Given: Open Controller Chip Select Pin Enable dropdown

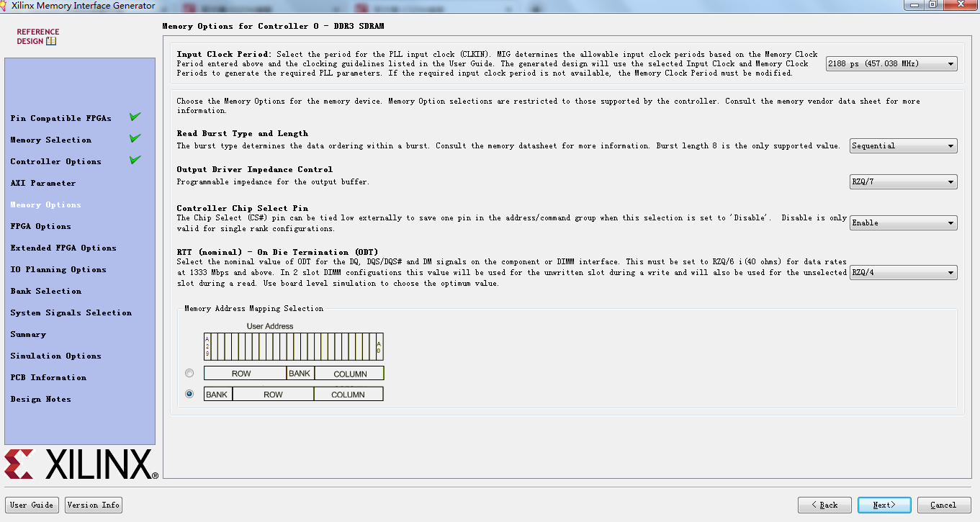Looking at the screenshot, I should pos(904,222).
